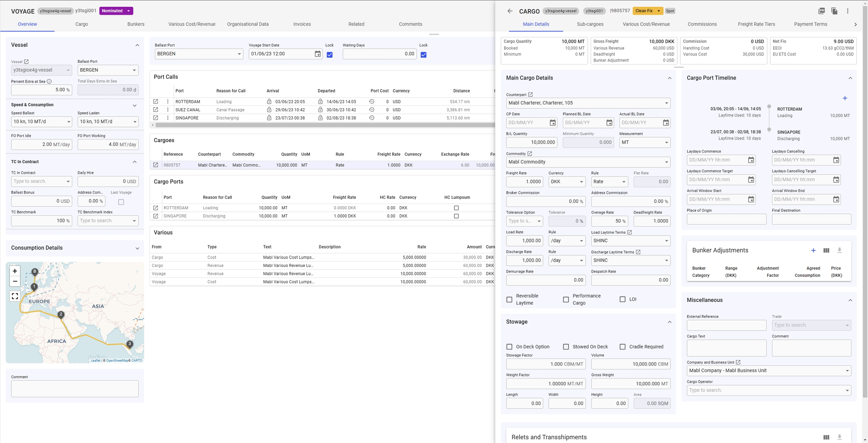Switch to the Bunkers tab

click(136, 24)
